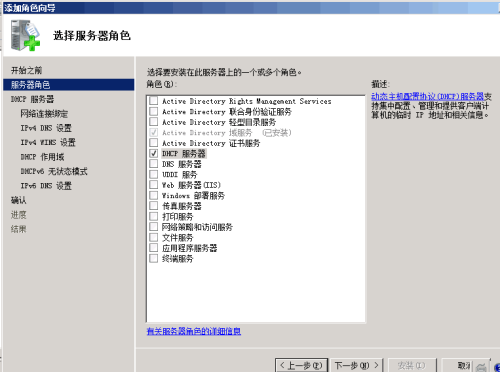
Task: Open the IPv4 WINS 设置 step
Action: point(48,142)
